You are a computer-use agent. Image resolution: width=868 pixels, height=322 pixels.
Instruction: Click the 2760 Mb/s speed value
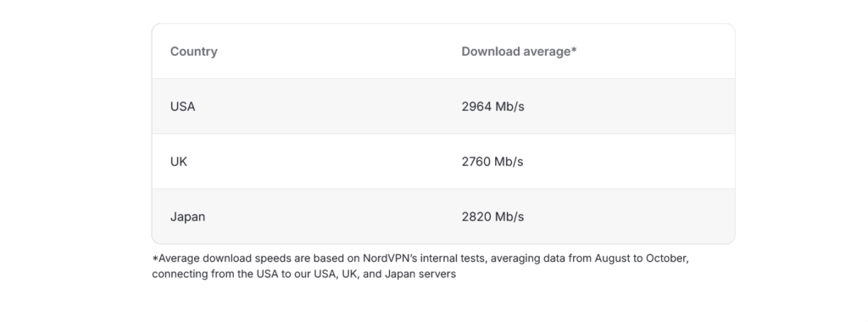tap(492, 162)
